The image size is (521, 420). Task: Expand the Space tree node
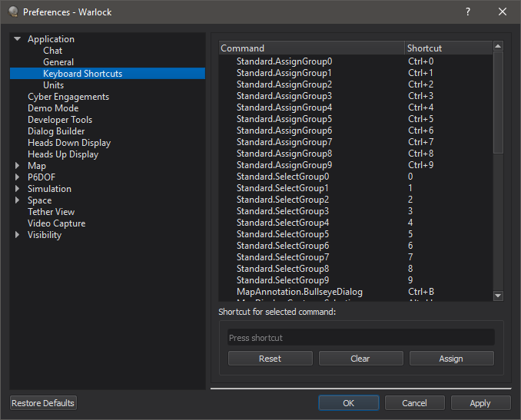(x=17, y=200)
